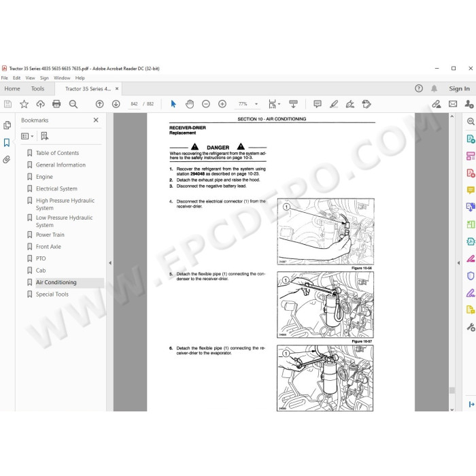Go to next page arrow
Image resolution: width=476 pixels, height=476 pixels.
(x=116, y=104)
